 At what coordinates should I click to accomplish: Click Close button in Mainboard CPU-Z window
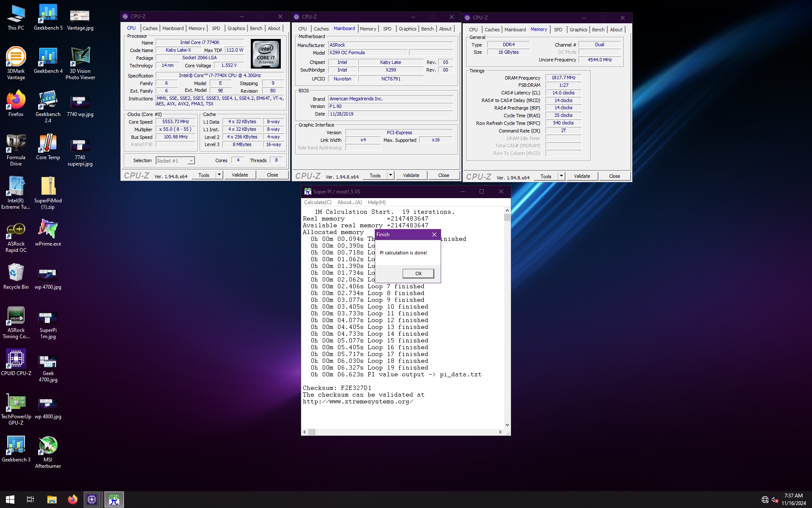pos(444,175)
